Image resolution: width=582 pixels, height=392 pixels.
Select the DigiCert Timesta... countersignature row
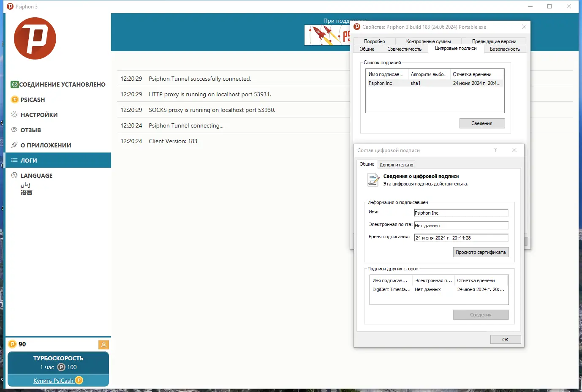click(x=439, y=289)
